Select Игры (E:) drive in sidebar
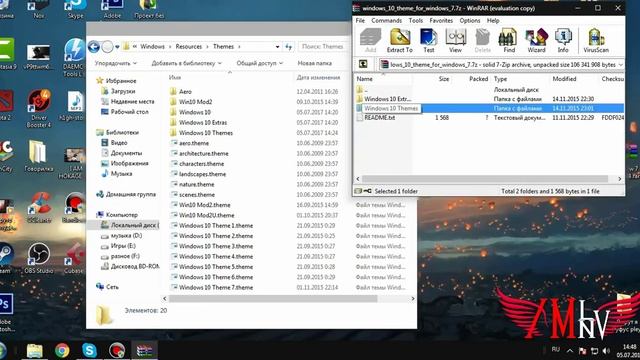The width and height of the screenshot is (640, 360). point(123,246)
